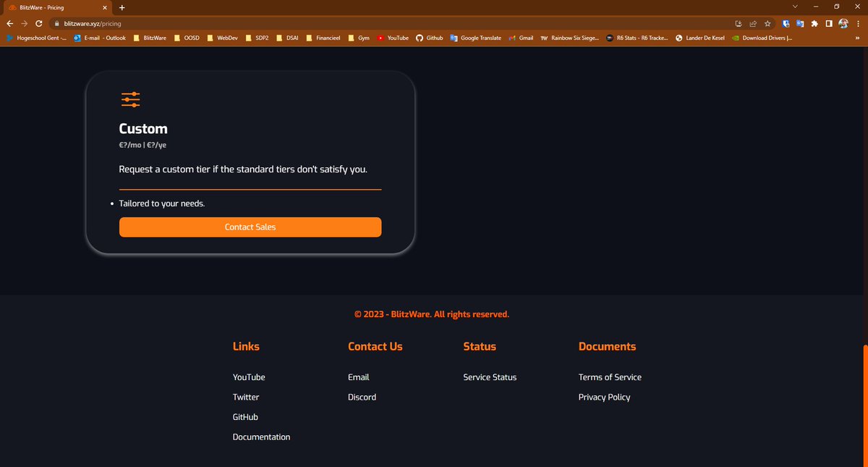Install the app via address bar install icon
The image size is (868, 467).
(x=739, y=23)
